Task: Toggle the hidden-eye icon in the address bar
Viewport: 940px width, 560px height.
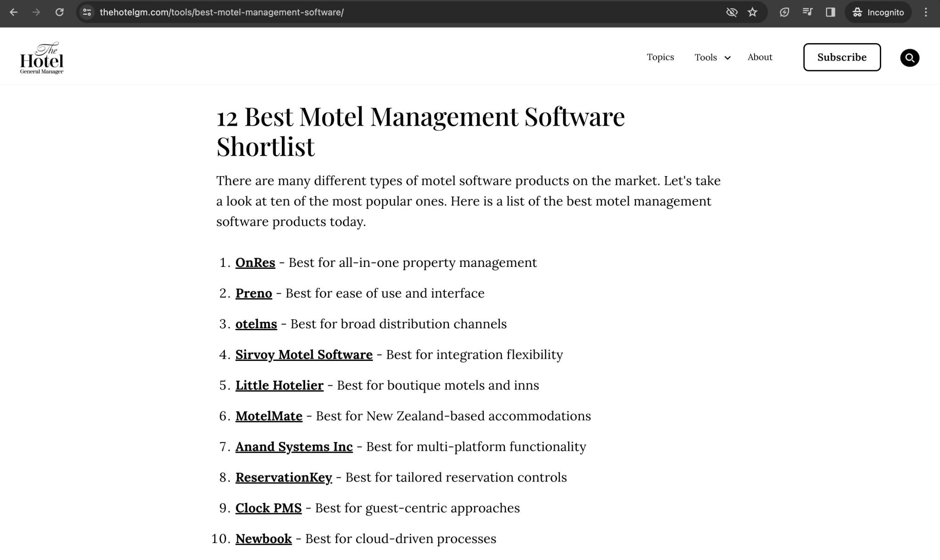Action: tap(732, 12)
